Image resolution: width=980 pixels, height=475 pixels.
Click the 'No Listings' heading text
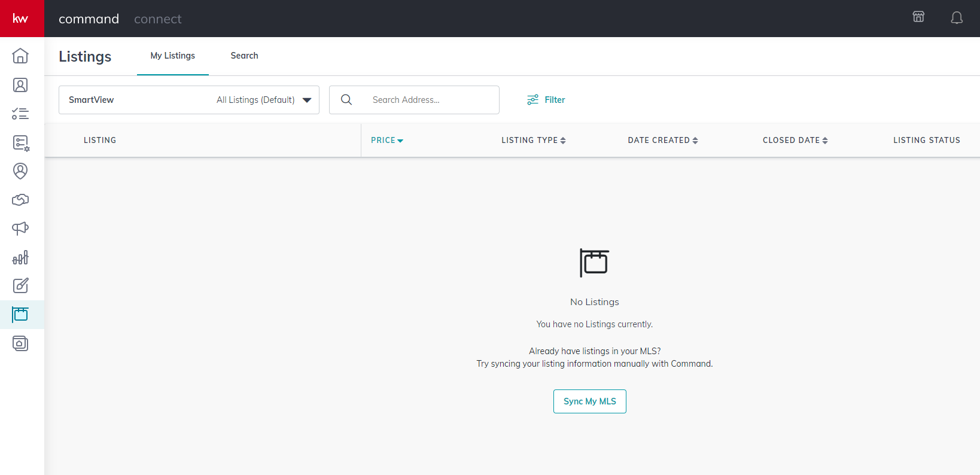[595, 302]
